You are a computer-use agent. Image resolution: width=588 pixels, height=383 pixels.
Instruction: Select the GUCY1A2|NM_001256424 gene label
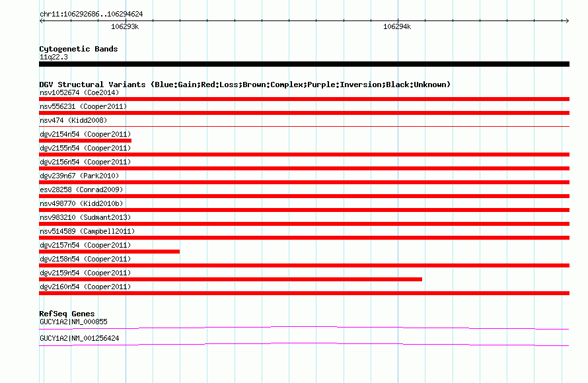pyautogui.click(x=79, y=338)
